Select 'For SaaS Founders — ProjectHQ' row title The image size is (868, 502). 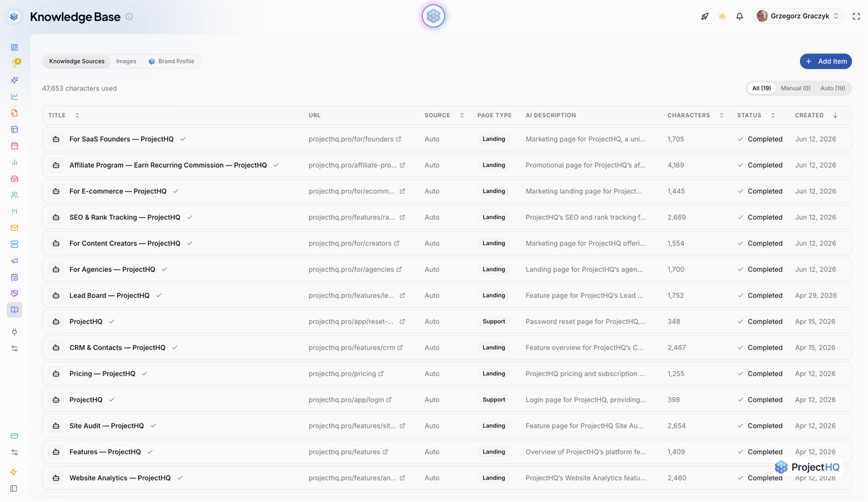(x=122, y=139)
